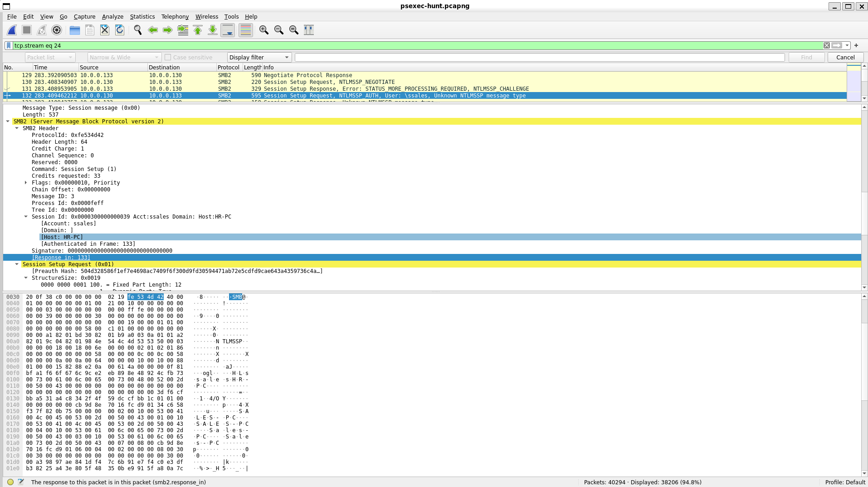Click the display filter field with tcp.stream
This screenshot has width=868, height=487.
point(417,45)
